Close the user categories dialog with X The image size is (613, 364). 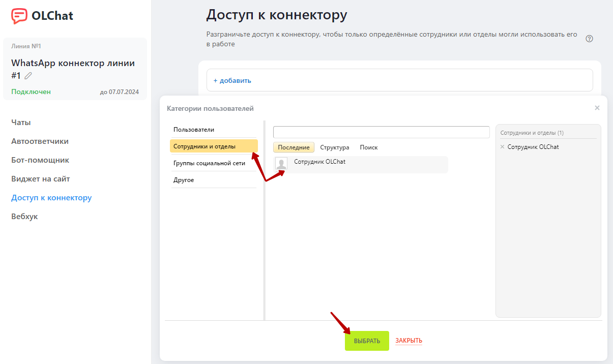coord(597,108)
